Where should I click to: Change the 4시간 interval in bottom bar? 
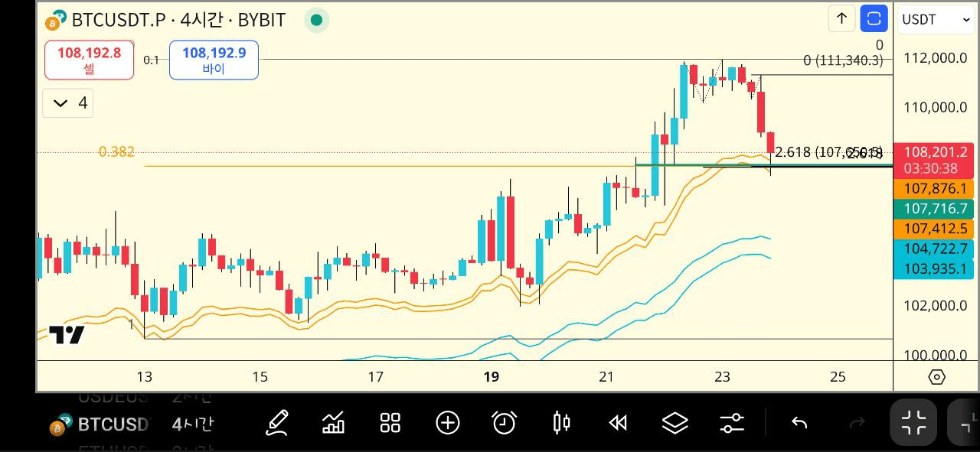click(193, 424)
